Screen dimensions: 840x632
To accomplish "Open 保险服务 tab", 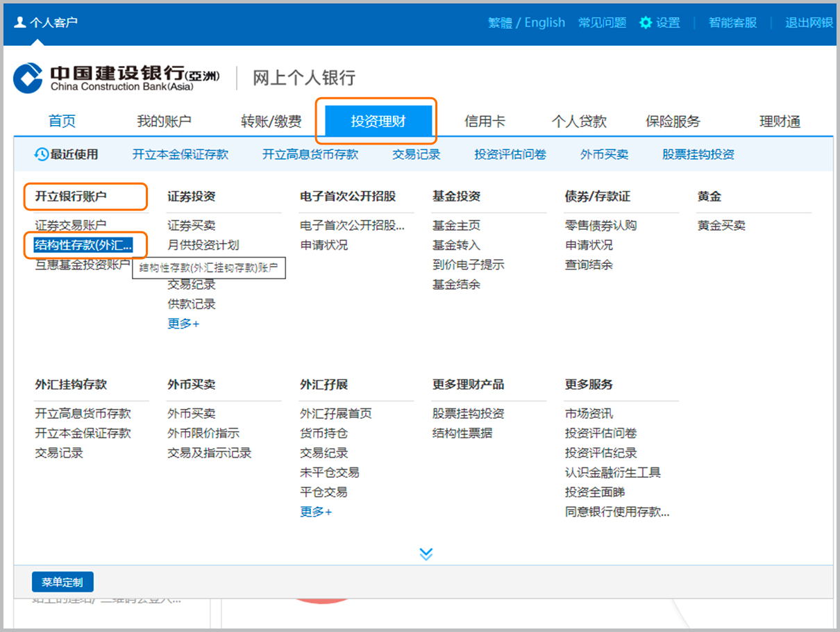I will pos(673,122).
